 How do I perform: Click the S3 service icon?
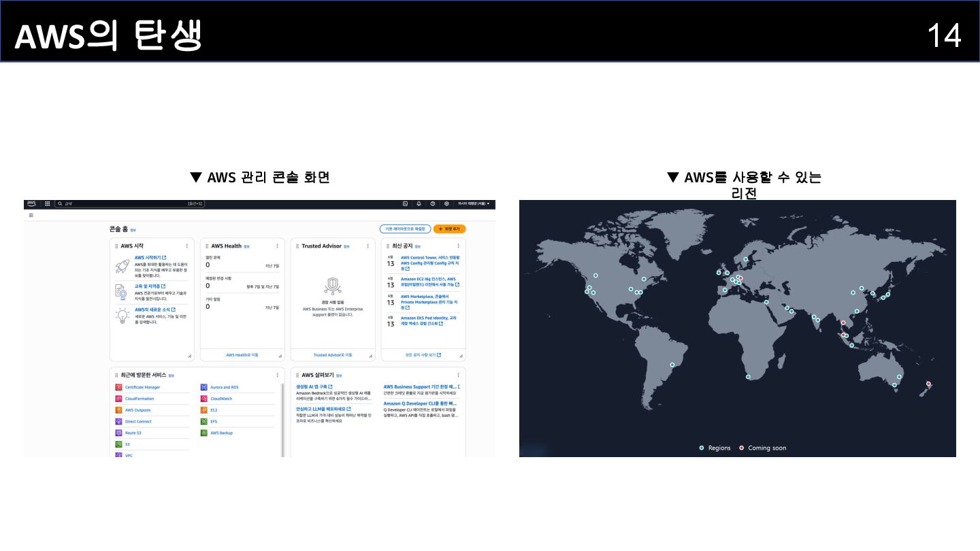pyautogui.click(x=118, y=444)
